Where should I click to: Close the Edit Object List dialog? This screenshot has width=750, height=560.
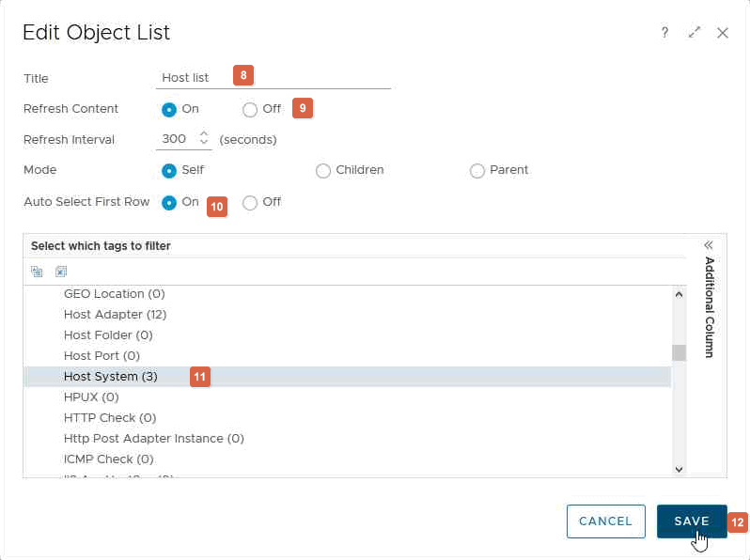[x=723, y=32]
